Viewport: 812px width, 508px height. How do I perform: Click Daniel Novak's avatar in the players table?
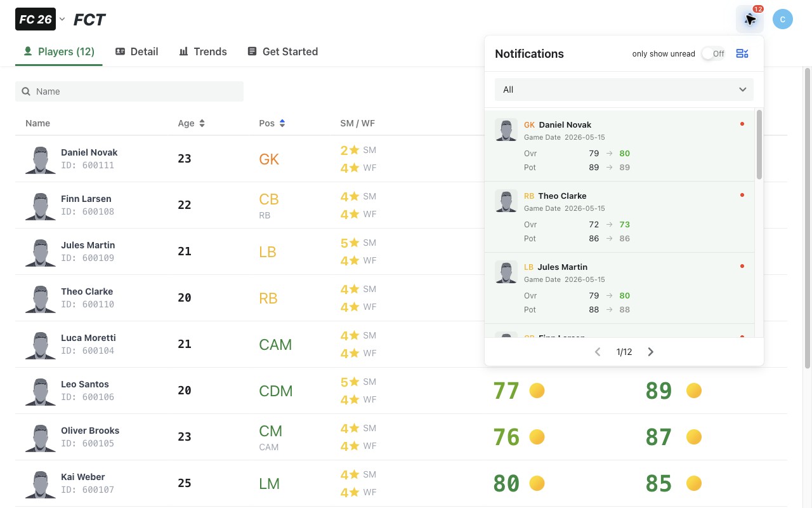pos(41,159)
